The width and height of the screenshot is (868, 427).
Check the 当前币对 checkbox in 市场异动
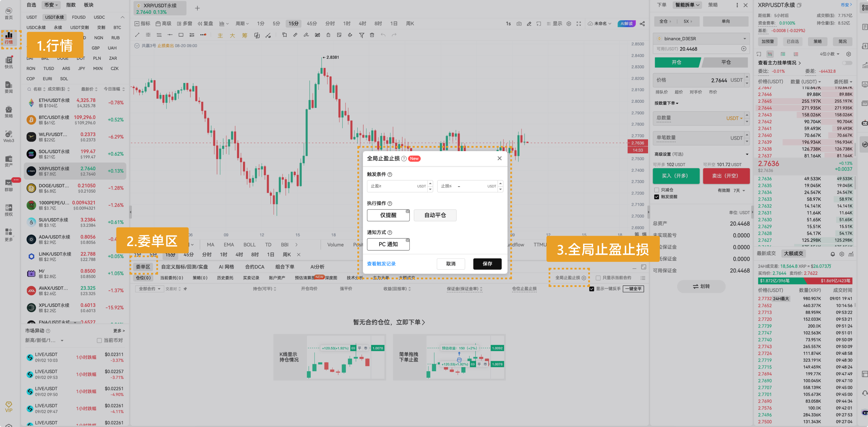pyautogui.click(x=99, y=340)
